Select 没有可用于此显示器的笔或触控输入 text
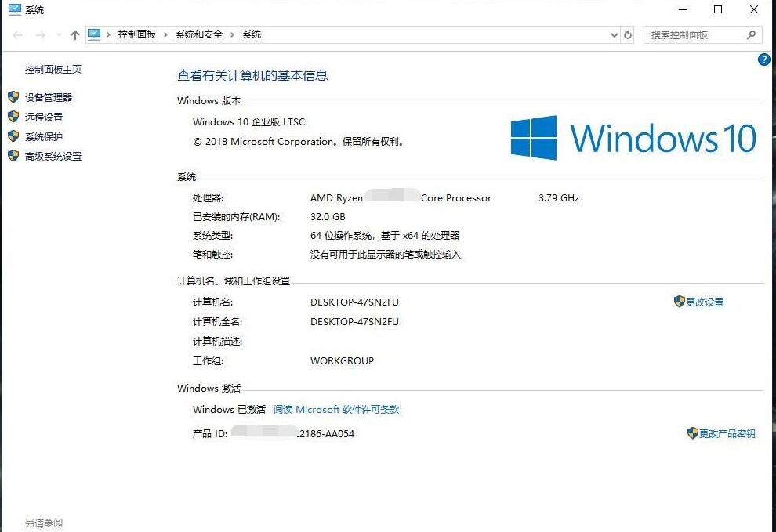The image size is (776, 532). (386, 255)
